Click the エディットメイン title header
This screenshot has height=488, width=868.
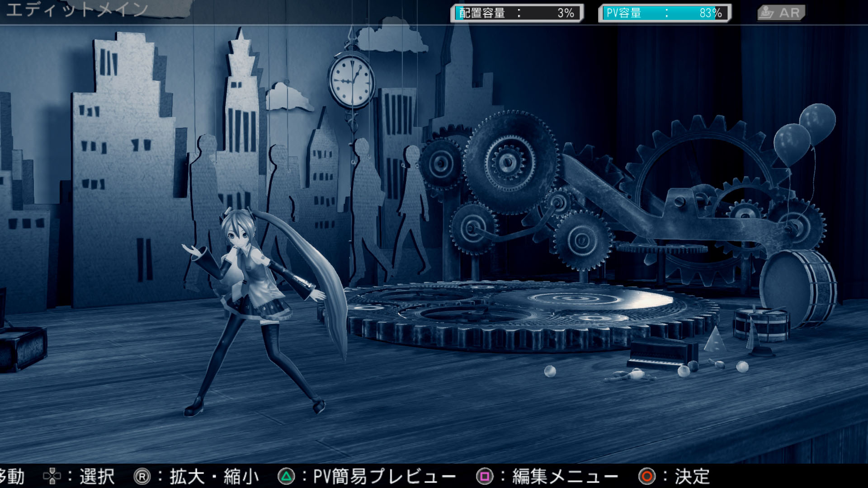[x=77, y=9]
